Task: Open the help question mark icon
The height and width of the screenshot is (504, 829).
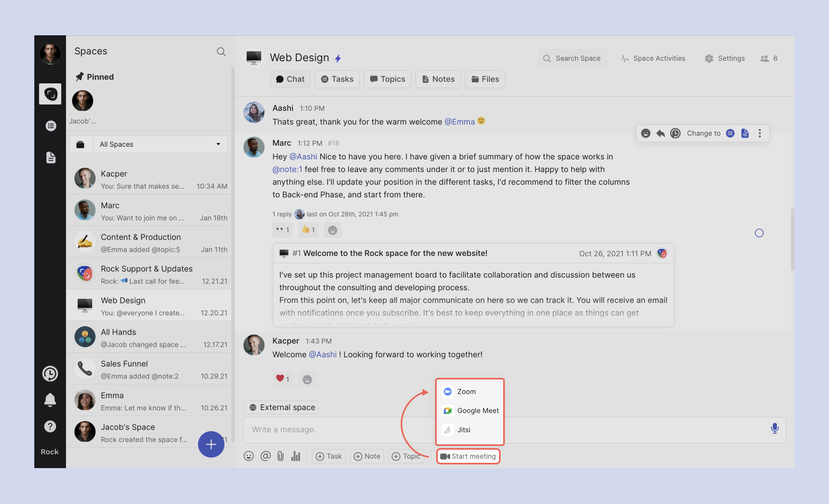Action: pyautogui.click(x=50, y=426)
